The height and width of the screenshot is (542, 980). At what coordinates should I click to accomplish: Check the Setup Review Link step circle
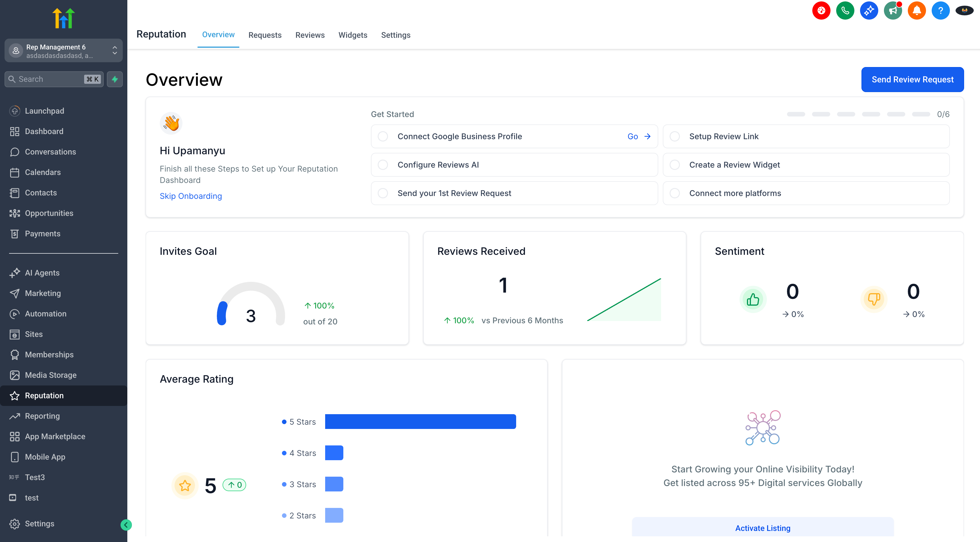(674, 136)
